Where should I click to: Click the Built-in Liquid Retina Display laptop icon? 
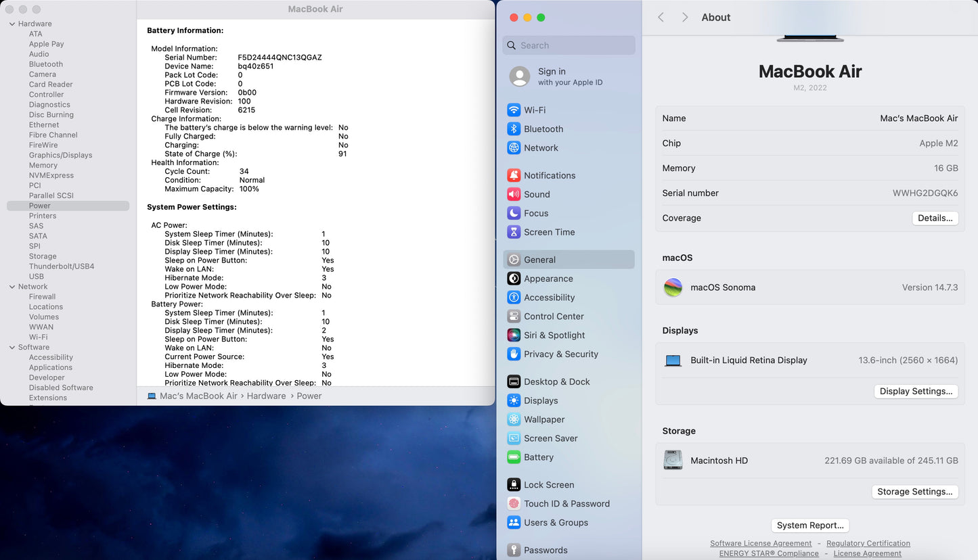click(673, 360)
